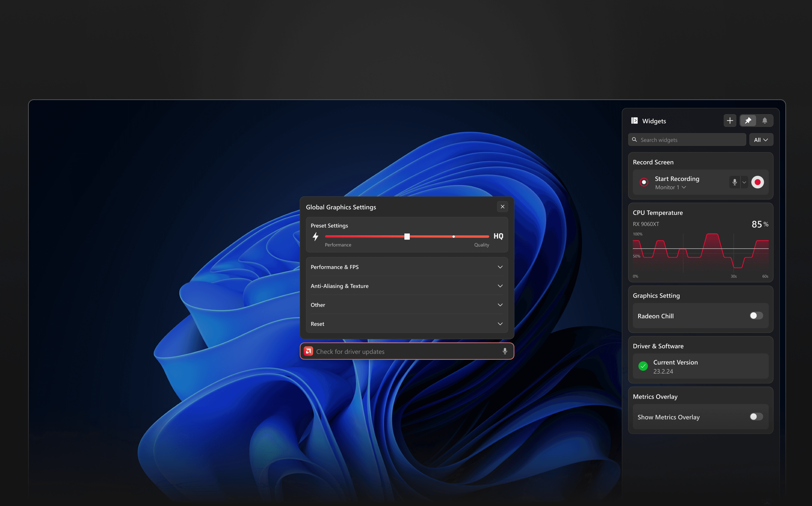
Task: Enable the Radeon Chill toggle
Action: pyautogui.click(x=756, y=316)
